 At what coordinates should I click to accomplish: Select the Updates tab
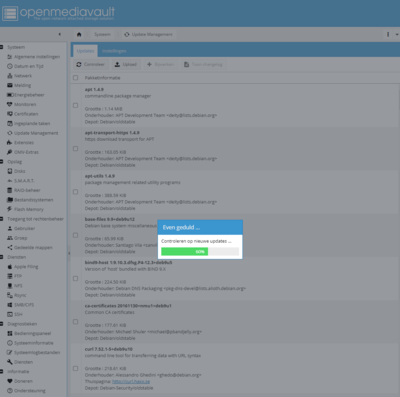(x=85, y=51)
